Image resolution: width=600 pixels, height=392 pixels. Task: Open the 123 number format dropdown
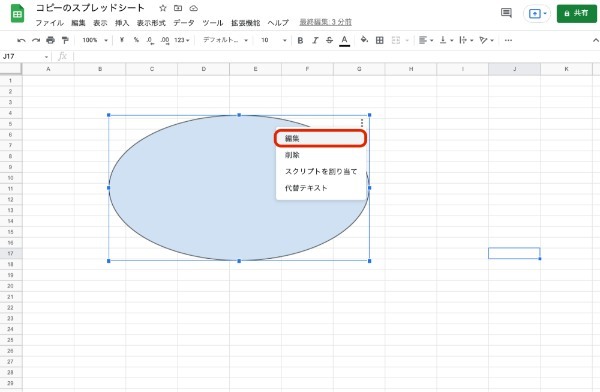pyautogui.click(x=182, y=40)
